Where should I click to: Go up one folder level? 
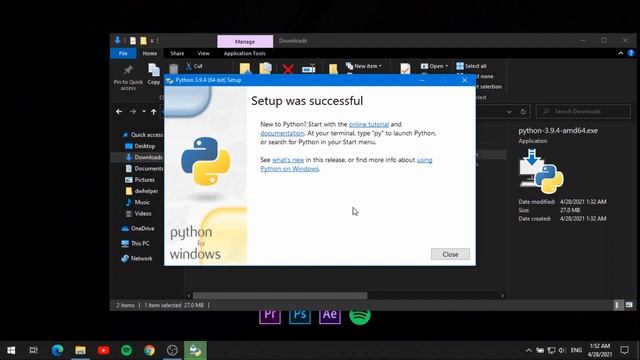pyautogui.click(x=153, y=111)
